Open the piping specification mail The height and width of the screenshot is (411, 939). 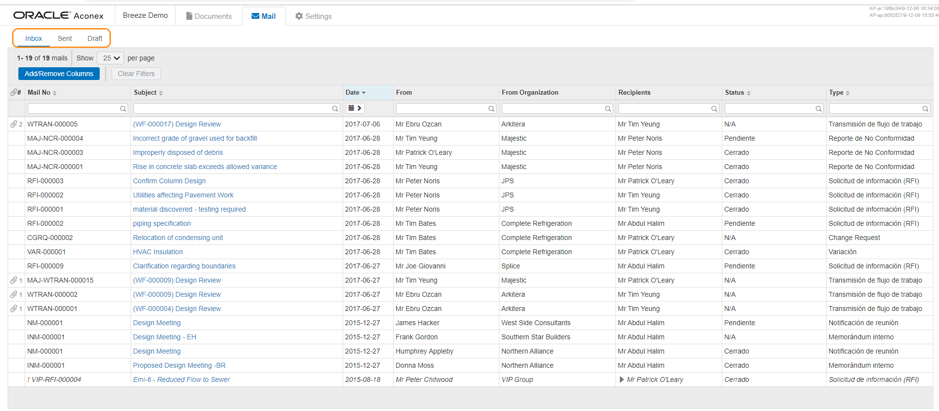click(162, 223)
